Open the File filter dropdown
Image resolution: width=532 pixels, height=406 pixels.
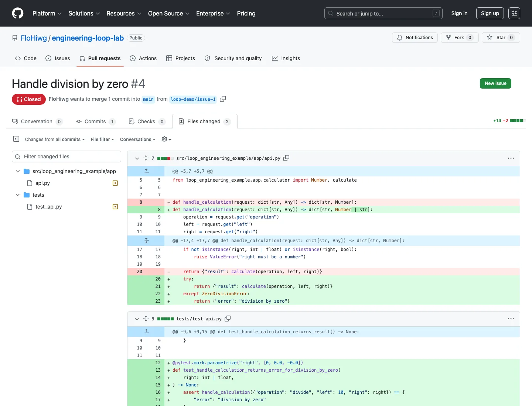tap(102, 139)
